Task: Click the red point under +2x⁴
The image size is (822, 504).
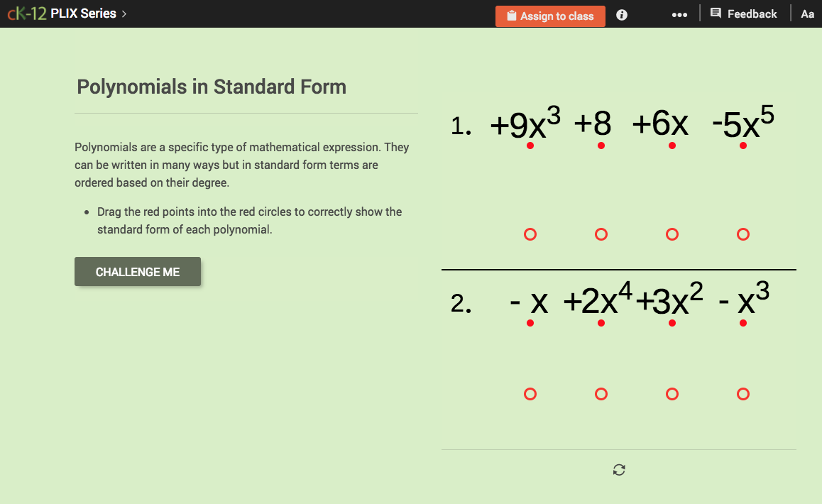Action: click(601, 323)
